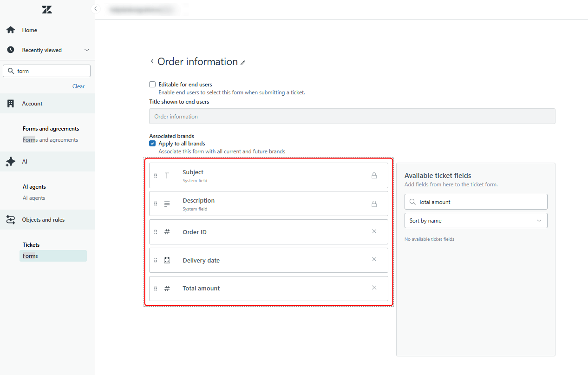This screenshot has width=588, height=375.
Task: Remove the Order ID field with the X
Action: click(x=374, y=231)
